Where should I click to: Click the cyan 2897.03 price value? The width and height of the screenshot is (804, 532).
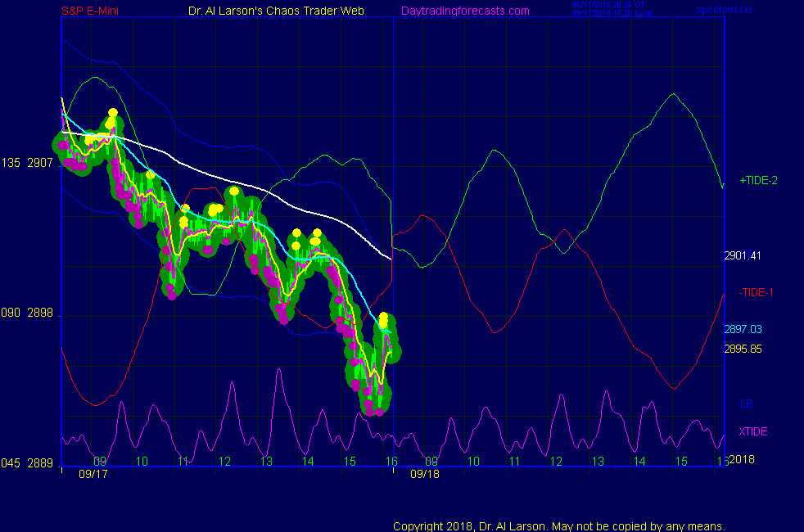tap(743, 329)
